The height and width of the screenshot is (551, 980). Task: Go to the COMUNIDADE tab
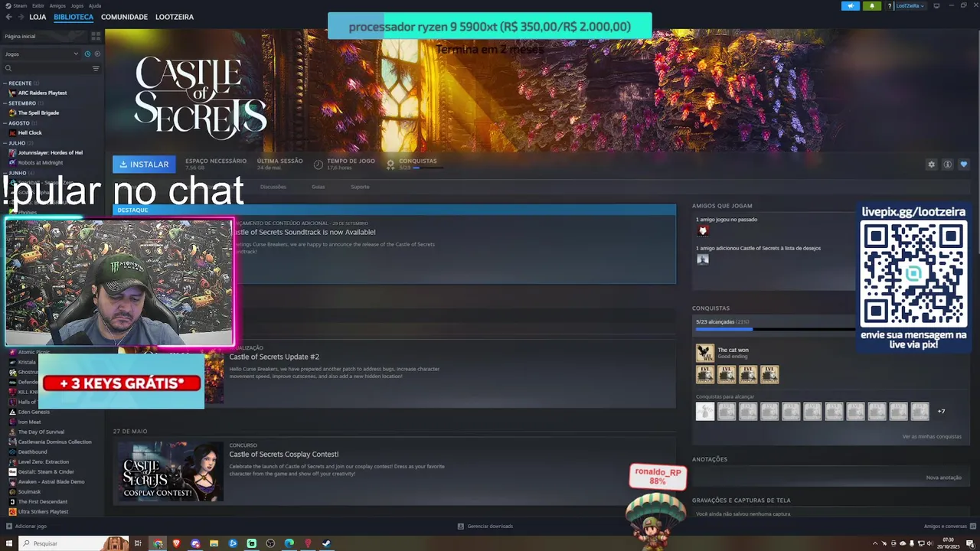[x=124, y=17]
